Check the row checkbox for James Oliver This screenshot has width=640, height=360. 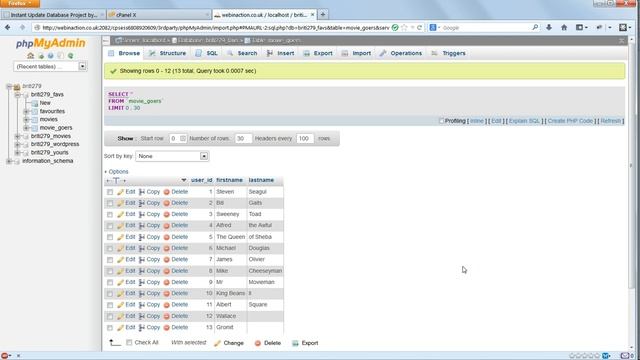(x=110, y=260)
